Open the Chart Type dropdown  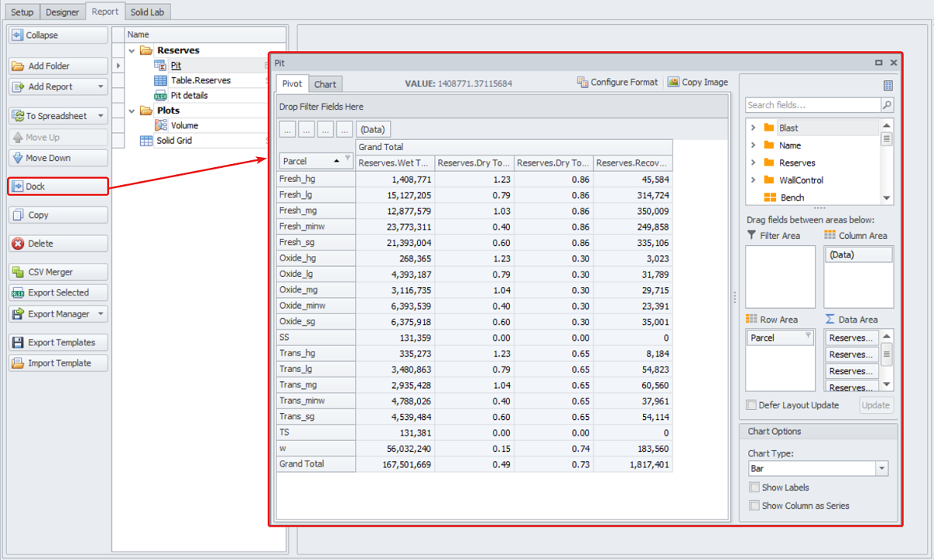tap(882, 469)
